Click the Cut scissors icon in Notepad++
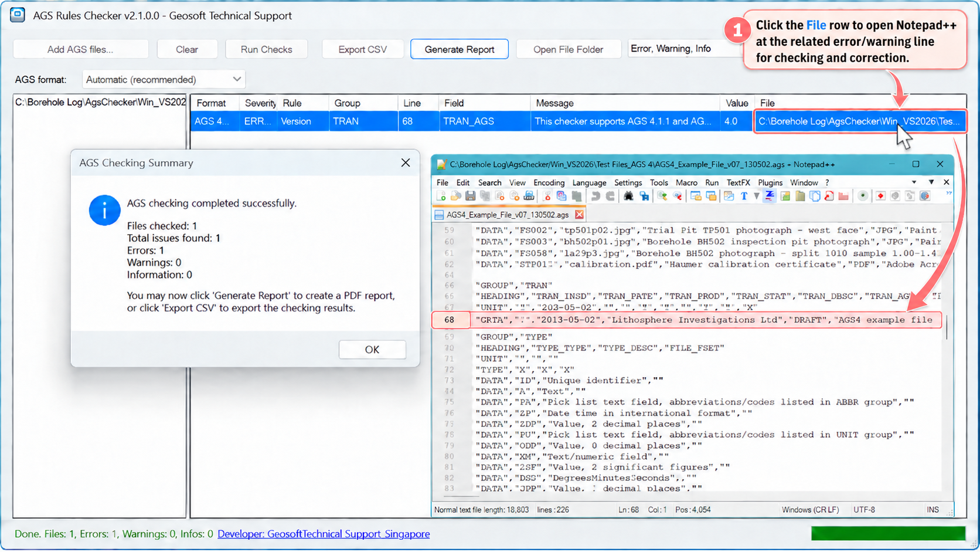The height and width of the screenshot is (552, 980). [547, 196]
